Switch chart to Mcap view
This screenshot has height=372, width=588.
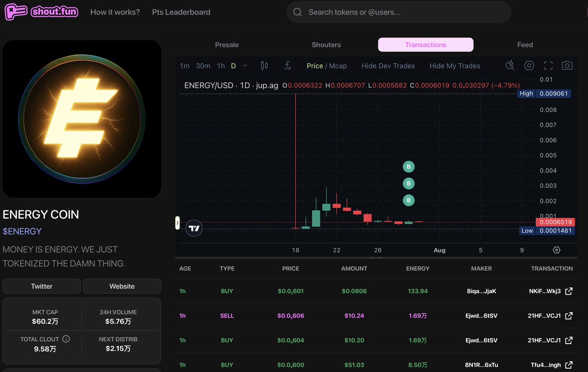pyautogui.click(x=338, y=66)
